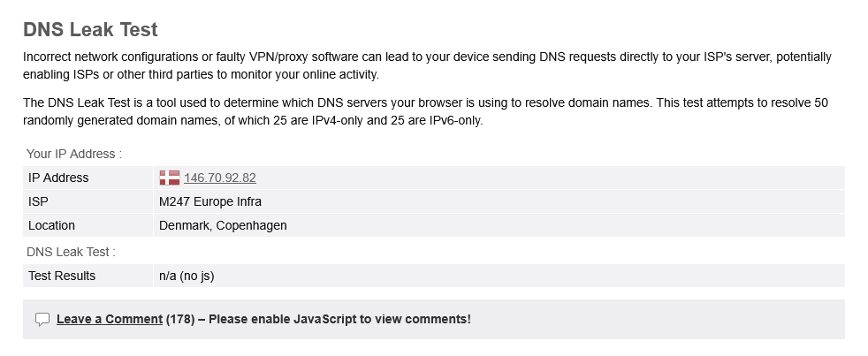The height and width of the screenshot is (356, 868).
Task: Click the paragraph about incorrect network configurations
Action: 427,66
